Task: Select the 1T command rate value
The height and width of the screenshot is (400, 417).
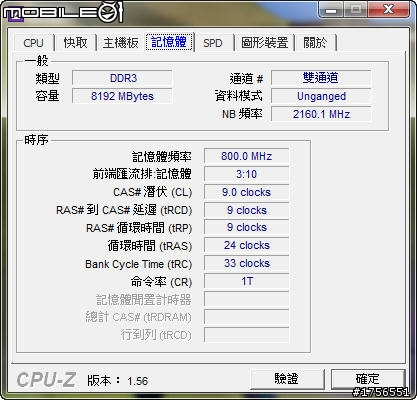Action: pos(246,281)
